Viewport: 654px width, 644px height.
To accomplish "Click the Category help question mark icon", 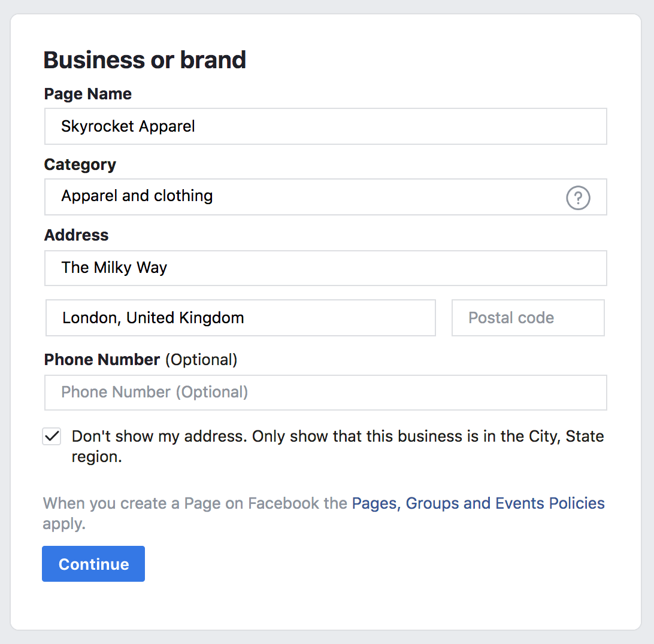I will (577, 198).
